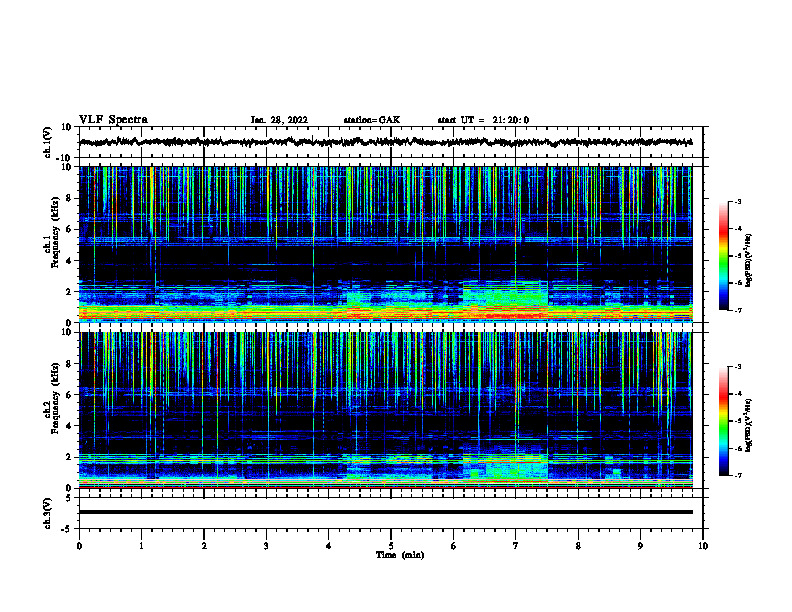
Task: Click the "VLF Spectra" plot title
Action: [113, 119]
